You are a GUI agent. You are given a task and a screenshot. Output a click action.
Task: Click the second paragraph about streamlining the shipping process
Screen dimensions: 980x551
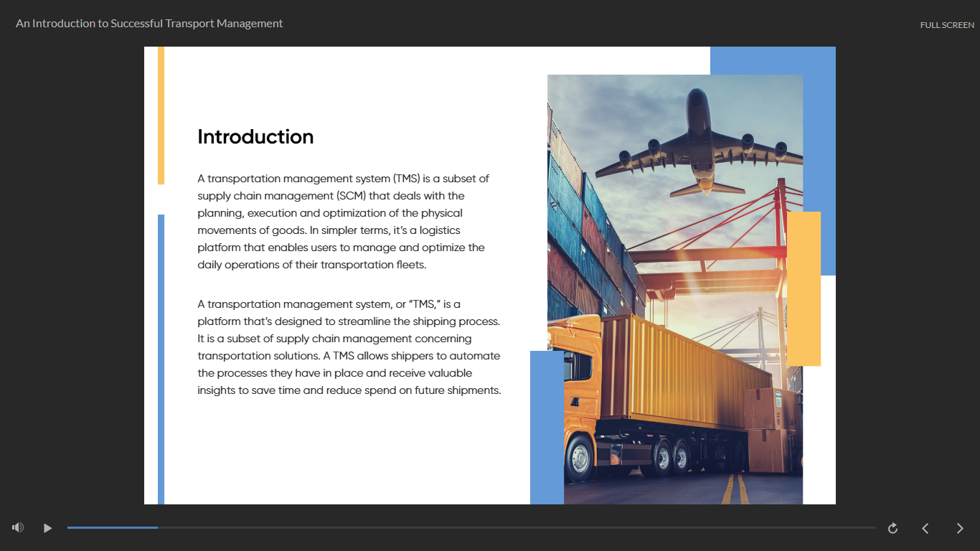tap(349, 347)
